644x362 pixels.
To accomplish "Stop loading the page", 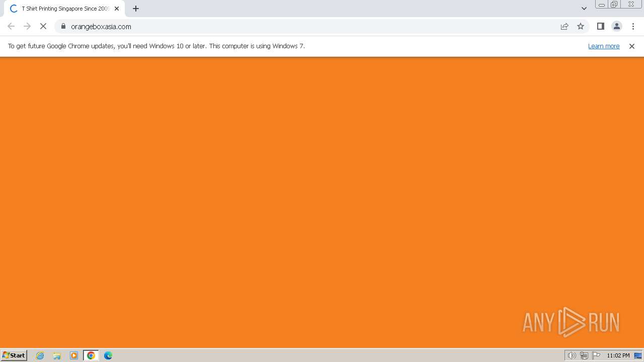I will pos(43,26).
